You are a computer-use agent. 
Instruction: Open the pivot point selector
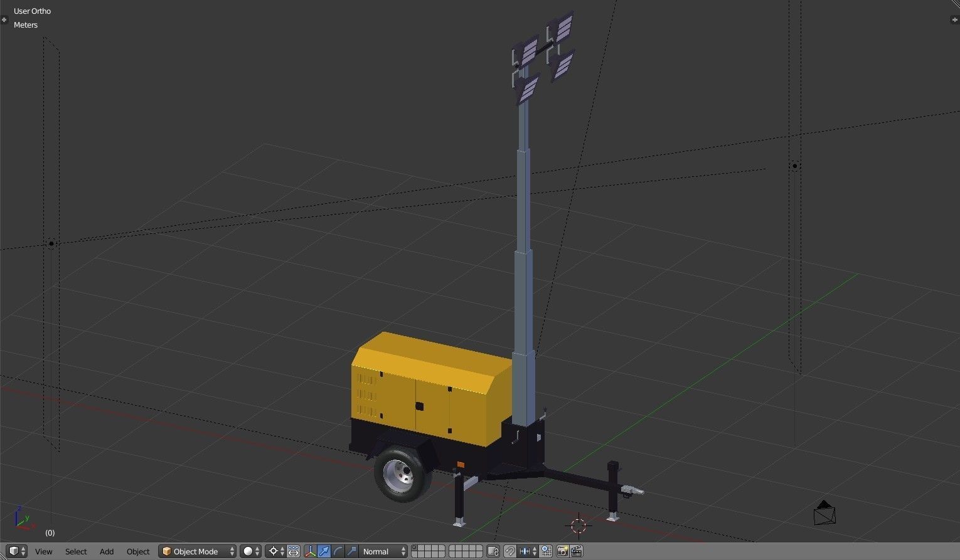pyautogui.click(x=276, y=551)
